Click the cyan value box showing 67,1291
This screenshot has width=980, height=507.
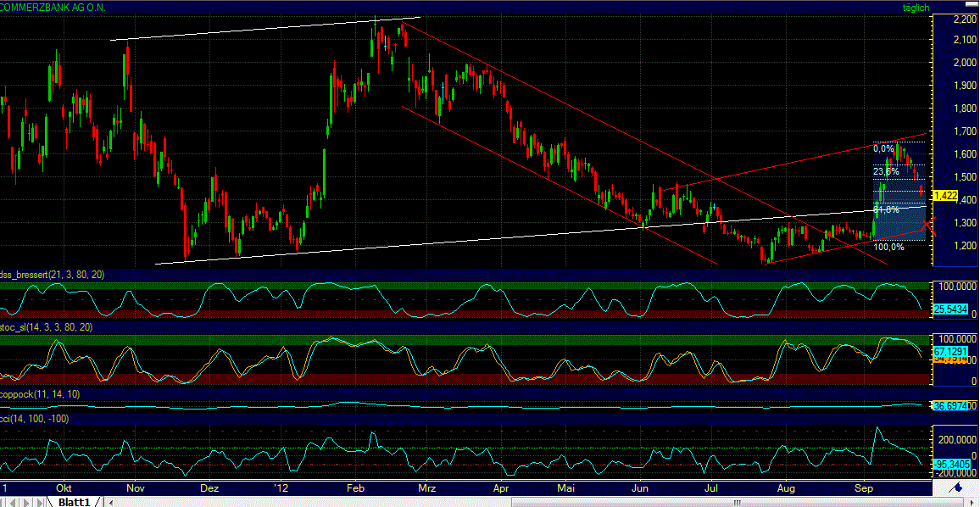tap(951, 350)
